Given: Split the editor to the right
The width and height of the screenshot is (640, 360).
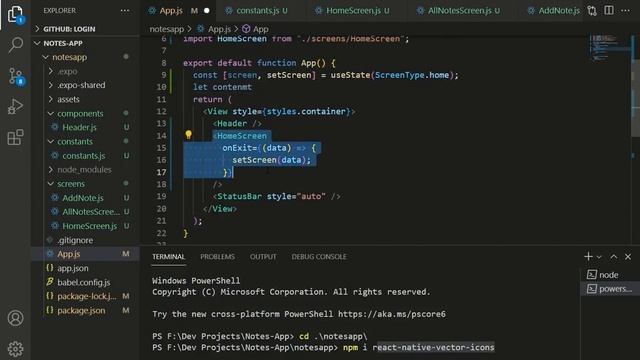Looking at the screenshot, I should [x=609, y=11].
